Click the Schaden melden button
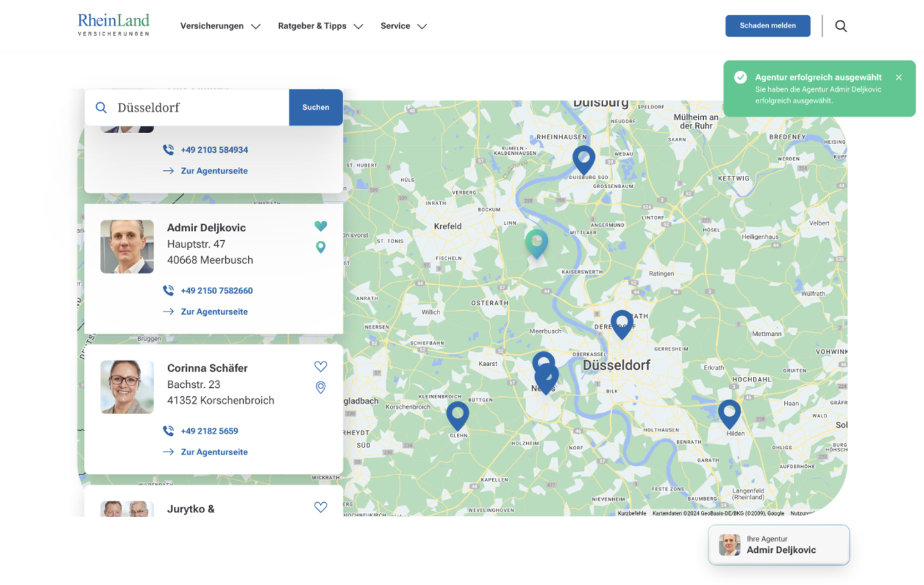Screen dimensions: 924x585 (767, 26)
